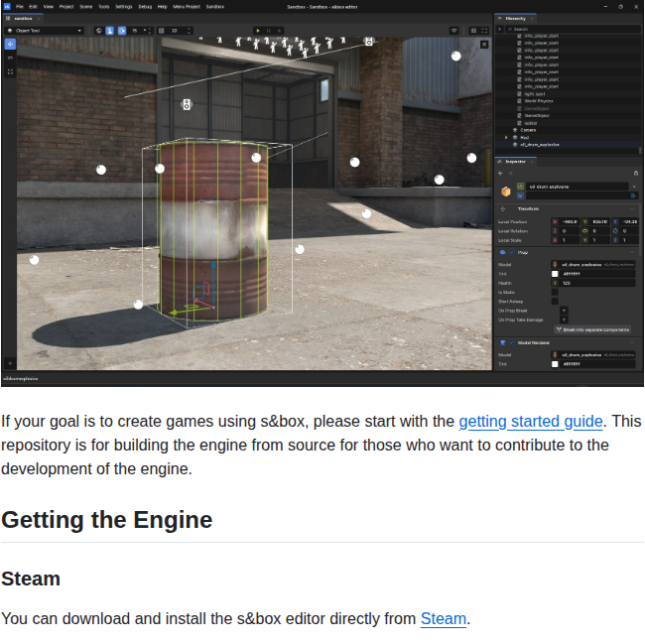Viewport: 645px width, 644px height.
Task: Click the split viewport layout icon
Action: pos(473,31)
